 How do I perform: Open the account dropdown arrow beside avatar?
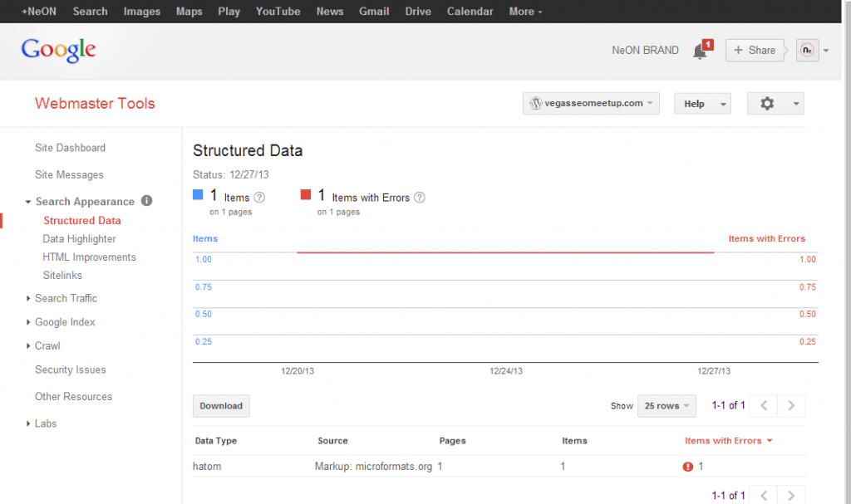point(826,51)
